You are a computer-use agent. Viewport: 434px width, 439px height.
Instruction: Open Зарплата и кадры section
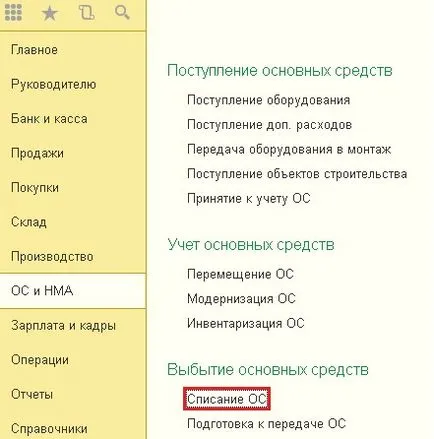(x=64, y=326)
